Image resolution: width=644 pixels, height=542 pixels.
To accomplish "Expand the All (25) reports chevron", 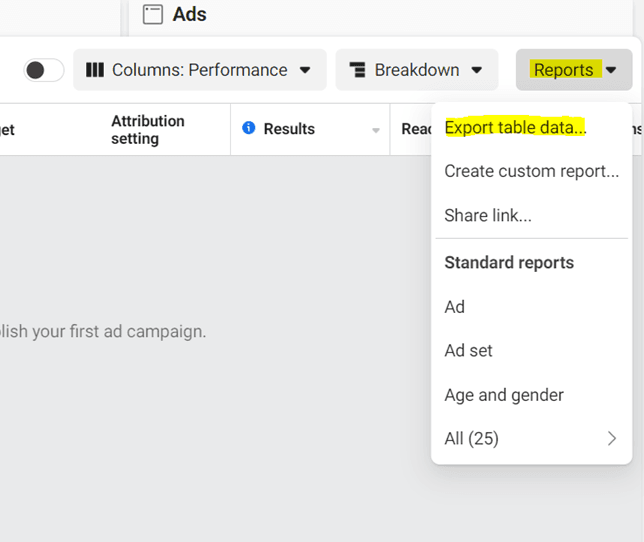I will (611, 438).
